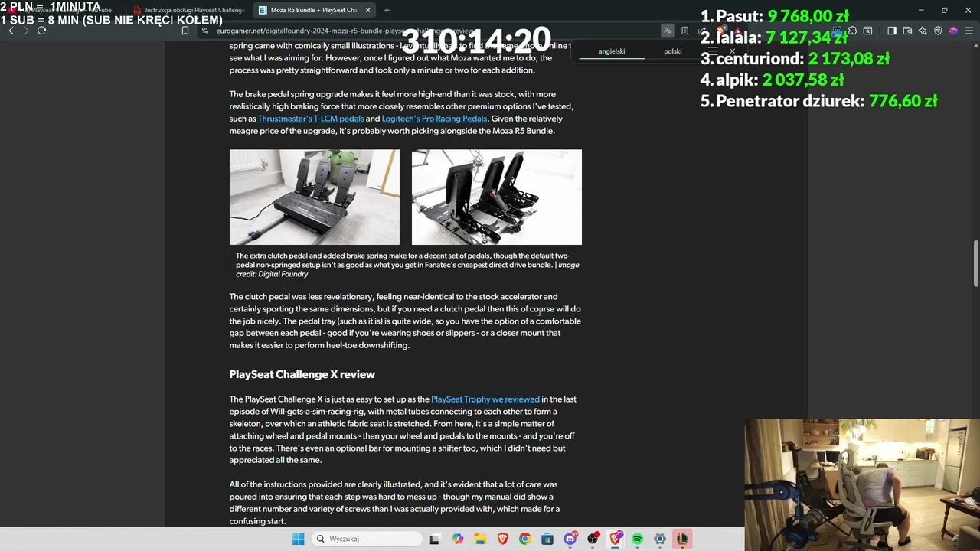Close the translate popup

point(732,51)
